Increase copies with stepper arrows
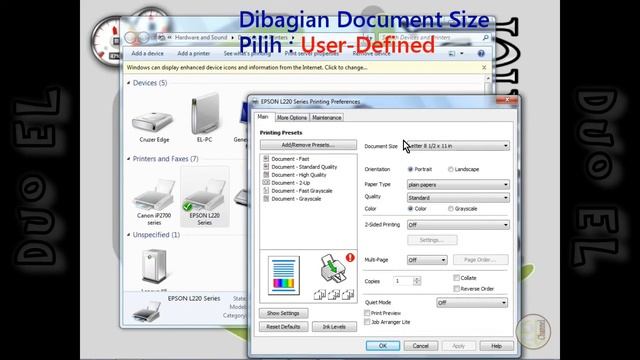The width and height of the screenshot is (640, 360). coord(417,279)
